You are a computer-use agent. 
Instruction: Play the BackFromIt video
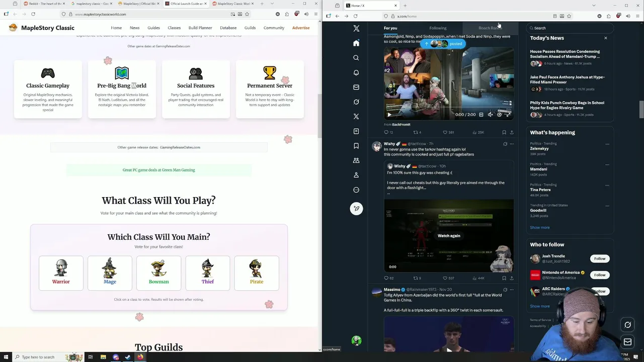(389, 115)
